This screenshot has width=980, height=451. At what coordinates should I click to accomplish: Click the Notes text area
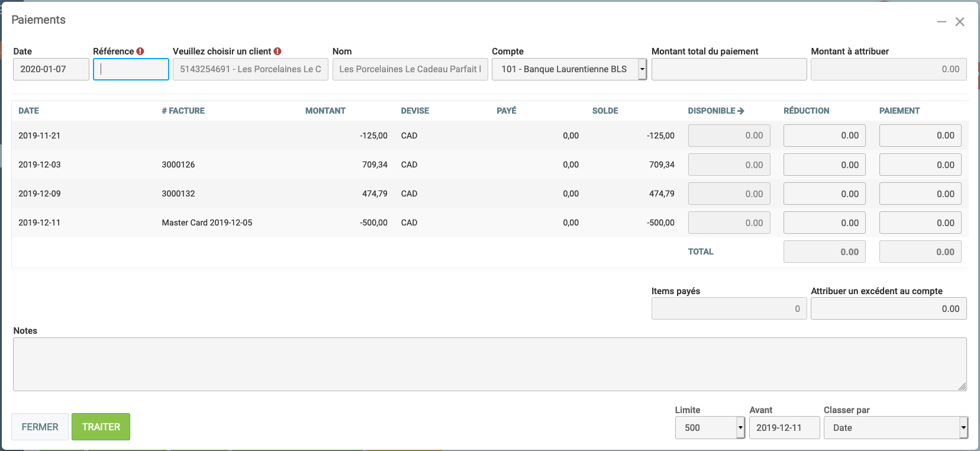[489, 364]
